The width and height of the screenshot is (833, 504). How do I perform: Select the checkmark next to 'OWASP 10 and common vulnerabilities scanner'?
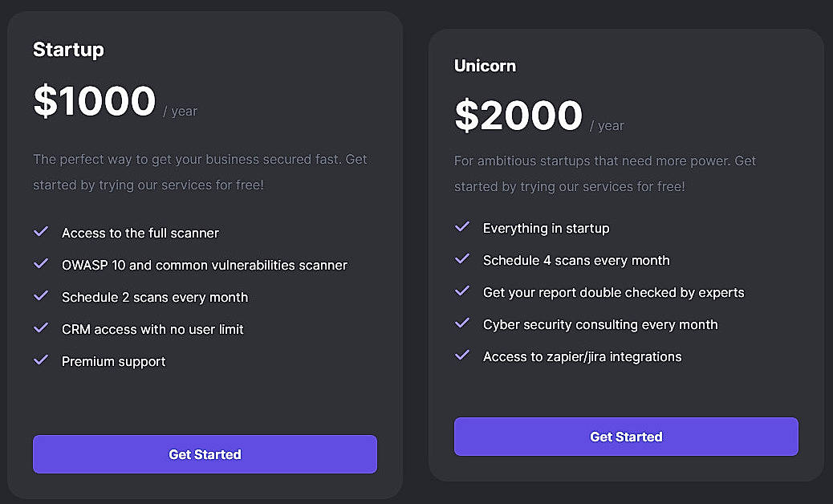pyautogui.click(x=41, y=264)
